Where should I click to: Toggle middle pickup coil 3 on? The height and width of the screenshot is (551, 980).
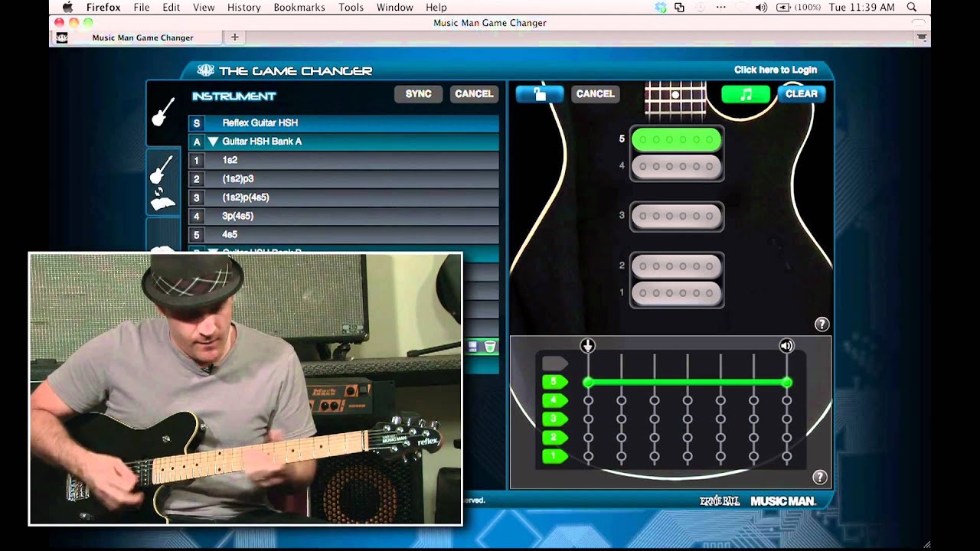coord(677,217)
